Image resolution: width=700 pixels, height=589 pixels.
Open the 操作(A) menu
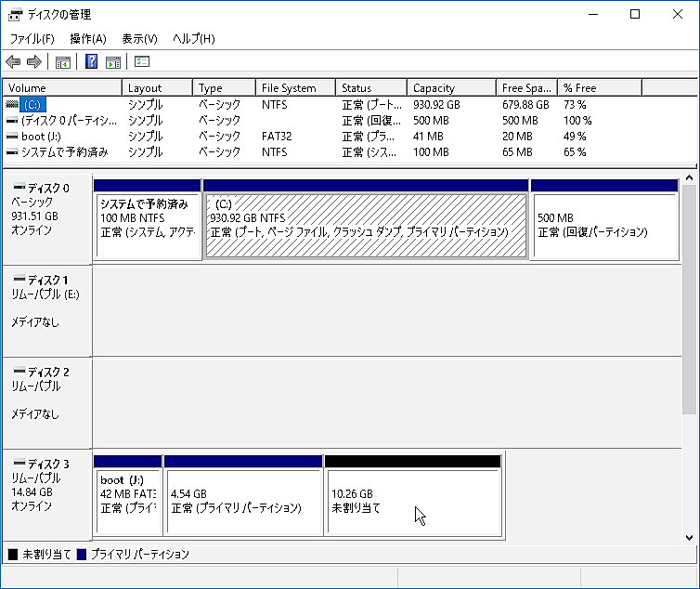(x=88, y=39)
